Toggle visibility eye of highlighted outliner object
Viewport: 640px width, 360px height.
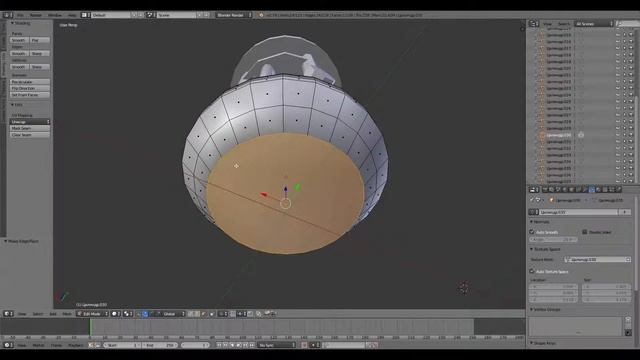tap(618, 135)
